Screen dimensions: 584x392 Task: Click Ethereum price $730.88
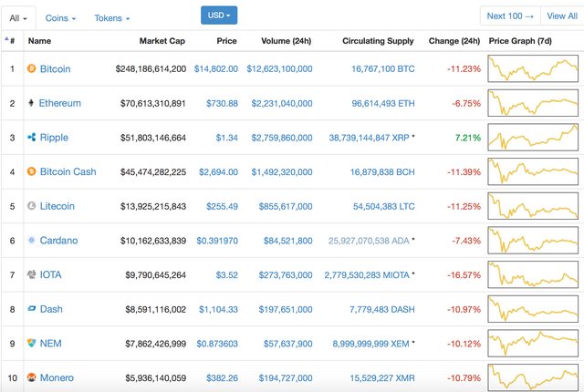click(x=222, y=103)
